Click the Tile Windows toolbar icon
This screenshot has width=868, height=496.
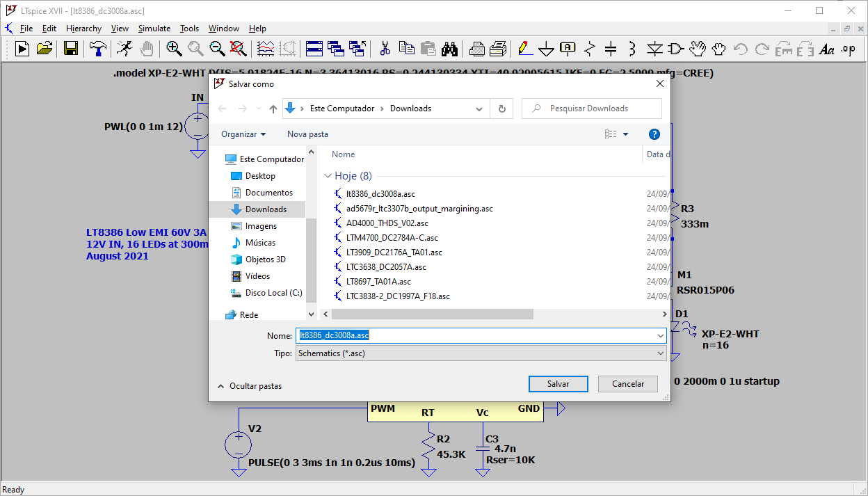[314, 49]
